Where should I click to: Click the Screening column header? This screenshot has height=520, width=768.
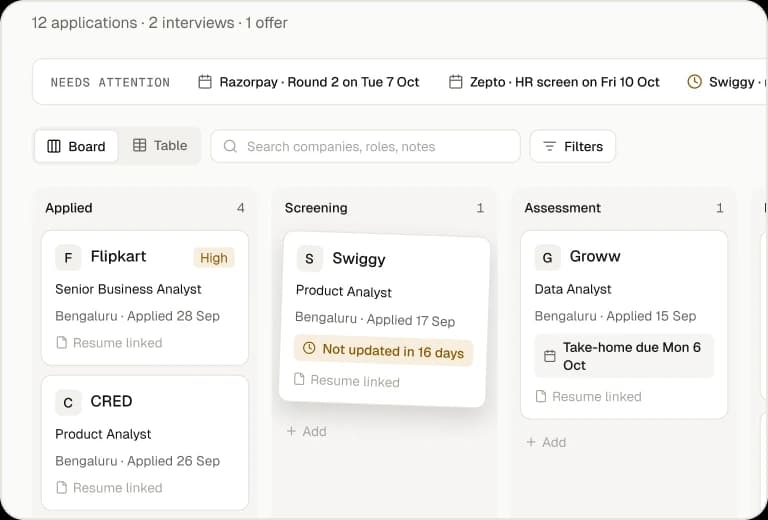pyautogui.click(x=316, y=208)
